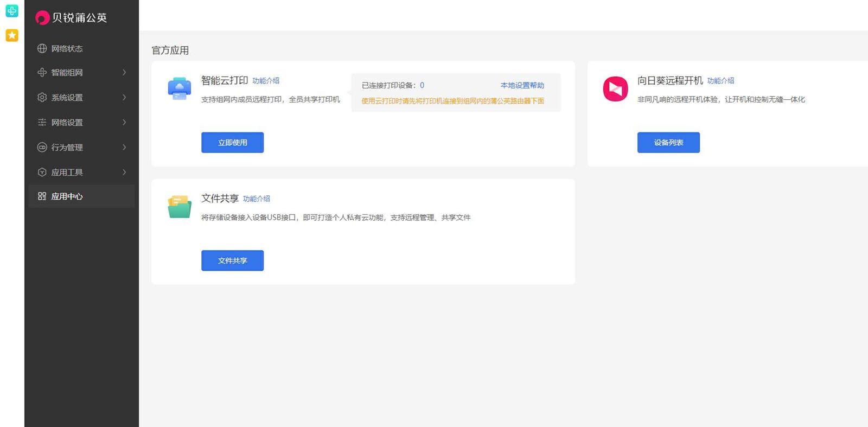Click the 行为管理 sidebar icon
Screen dimensions: 868x427
click(x=42, y=147)
